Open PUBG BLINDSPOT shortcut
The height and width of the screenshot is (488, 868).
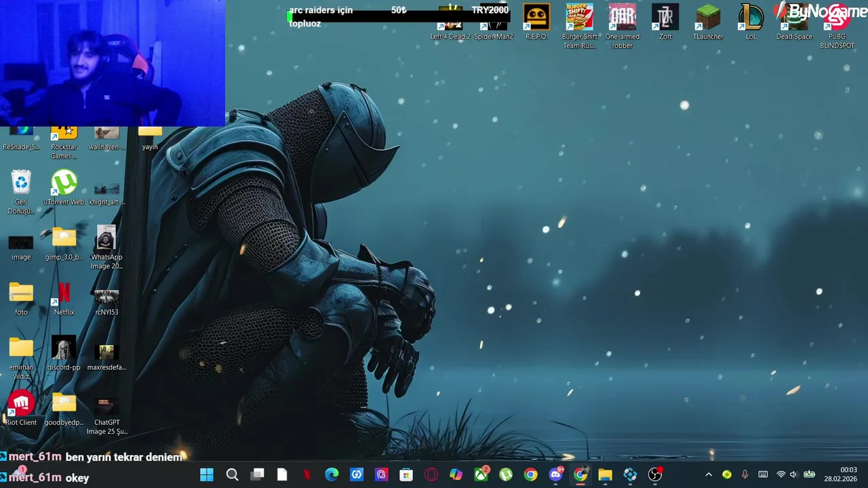tap(837, 26)
